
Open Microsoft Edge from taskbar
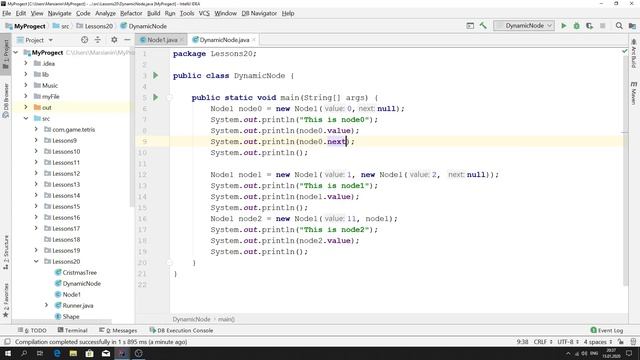[x=57, y=353]
